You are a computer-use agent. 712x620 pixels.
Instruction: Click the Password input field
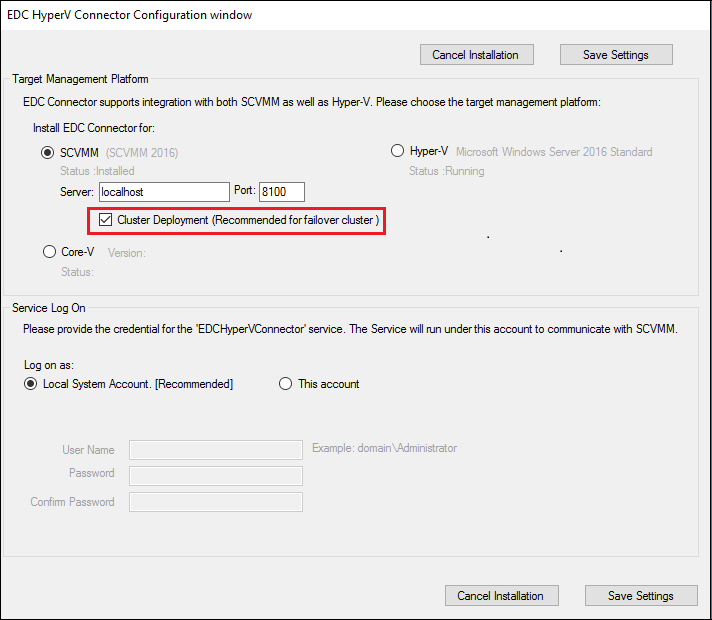pos(216,476)
